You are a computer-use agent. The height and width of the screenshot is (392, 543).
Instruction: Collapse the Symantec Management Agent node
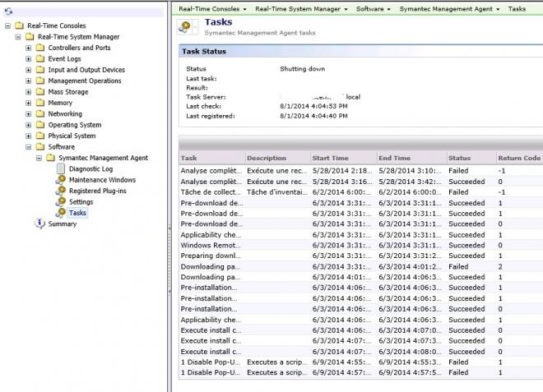tap(39, 158)
